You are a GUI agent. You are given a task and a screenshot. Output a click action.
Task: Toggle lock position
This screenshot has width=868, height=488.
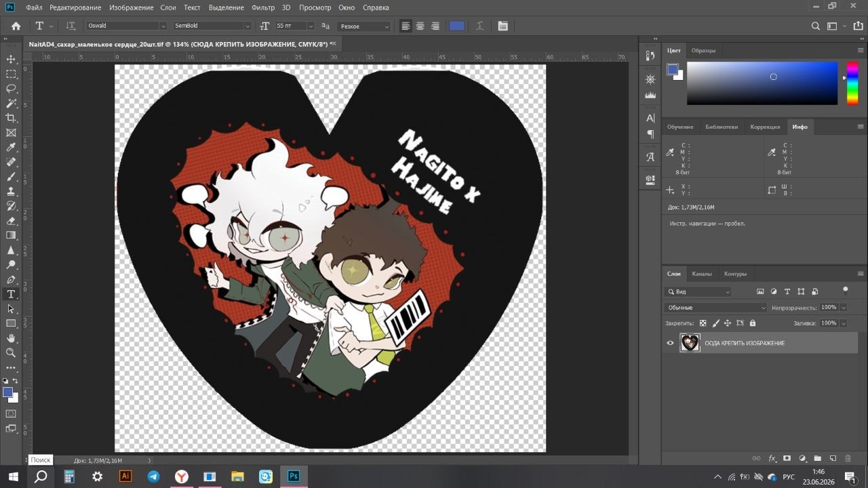[x=728, y=323]
